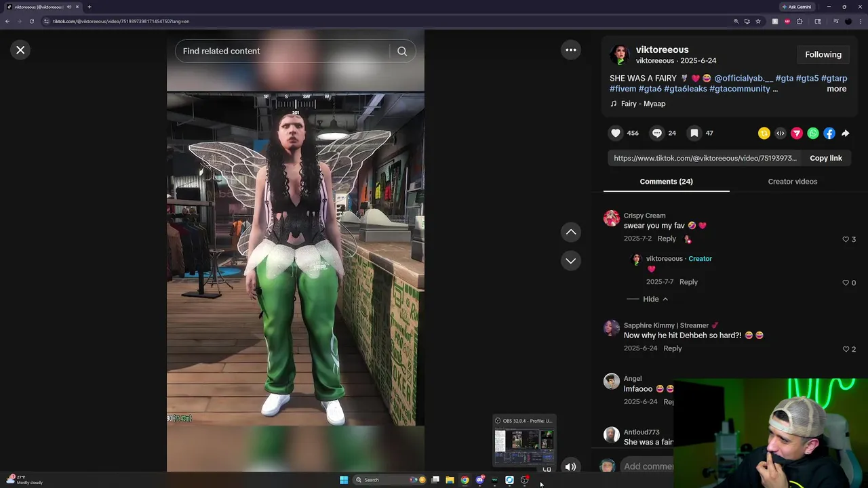Image resolution: width=868 pixels, height=488 pixels.
Task: Open the Chrome profile avatar
Action: tap(848, 21)
